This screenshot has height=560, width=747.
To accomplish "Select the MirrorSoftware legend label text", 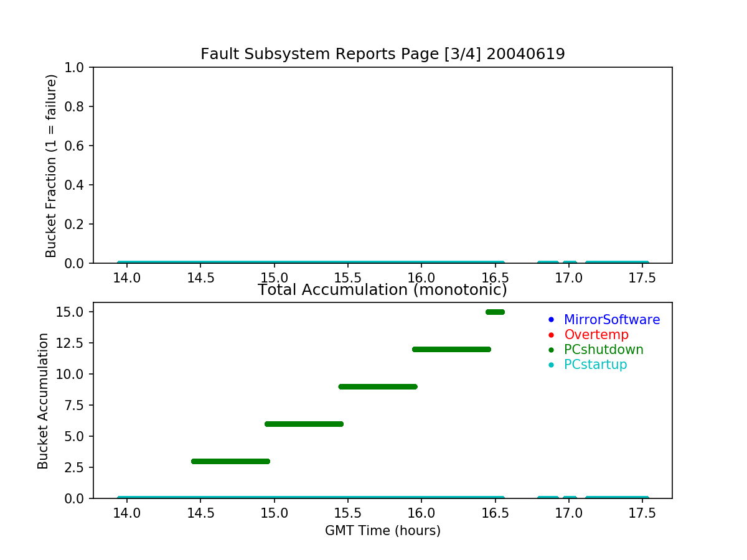I will pos(611,320).
